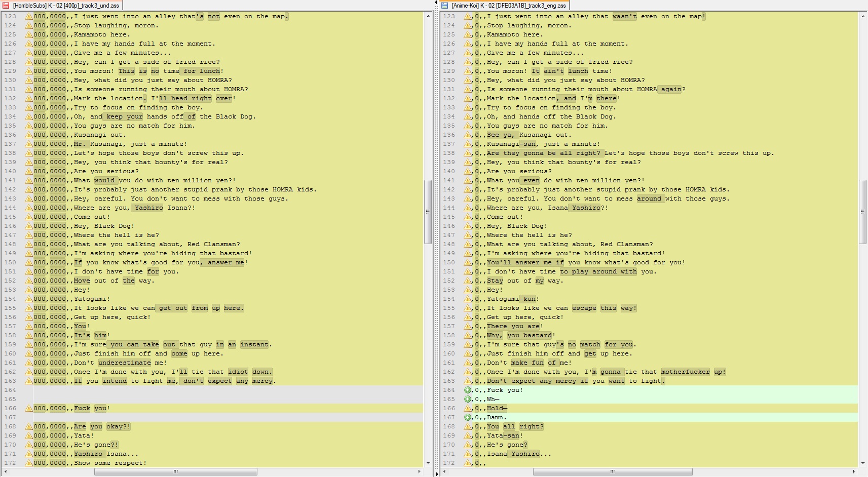The image size is (868, 477).
Task: Click highlighted word 'idiot' on left line 162
Action: 238,372
